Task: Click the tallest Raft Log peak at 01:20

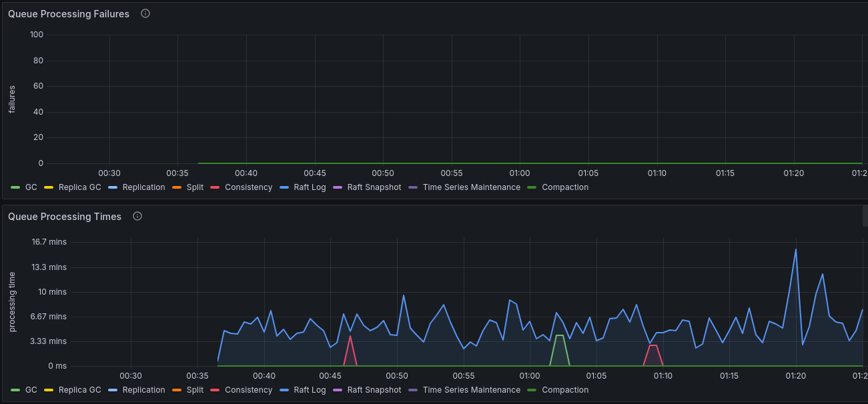Action: pyautogui.click(x=795, y=249)
